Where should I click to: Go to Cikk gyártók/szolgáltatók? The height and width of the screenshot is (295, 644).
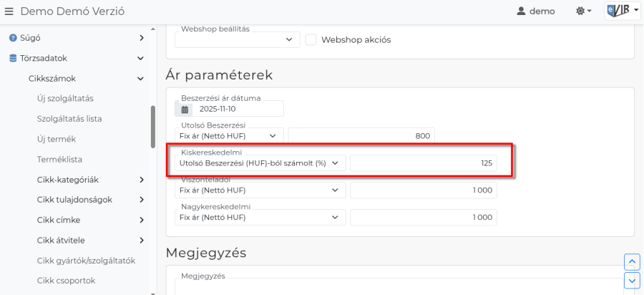[86, 261]
